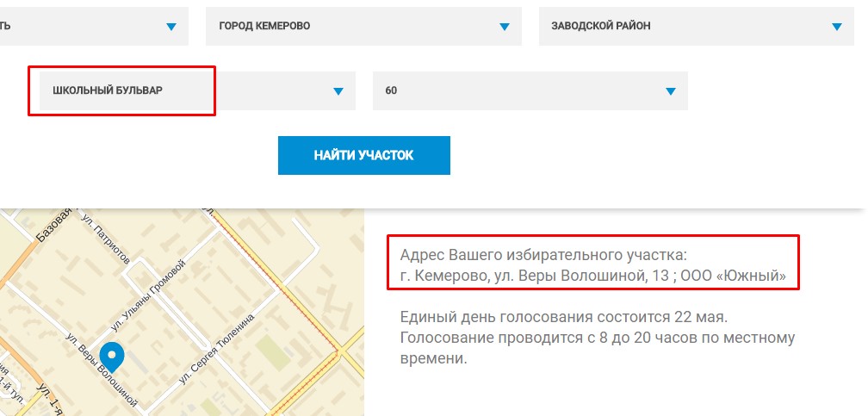Open the house number 60 dropdown
Viewport: 868px width, 416px height.
coord(530,90)
